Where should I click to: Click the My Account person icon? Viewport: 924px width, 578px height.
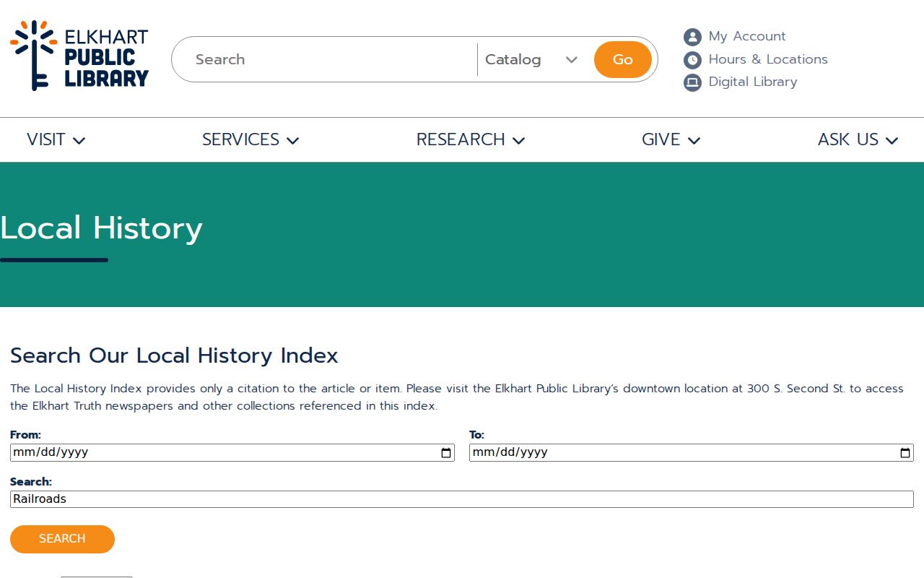(x=692, y=37)
